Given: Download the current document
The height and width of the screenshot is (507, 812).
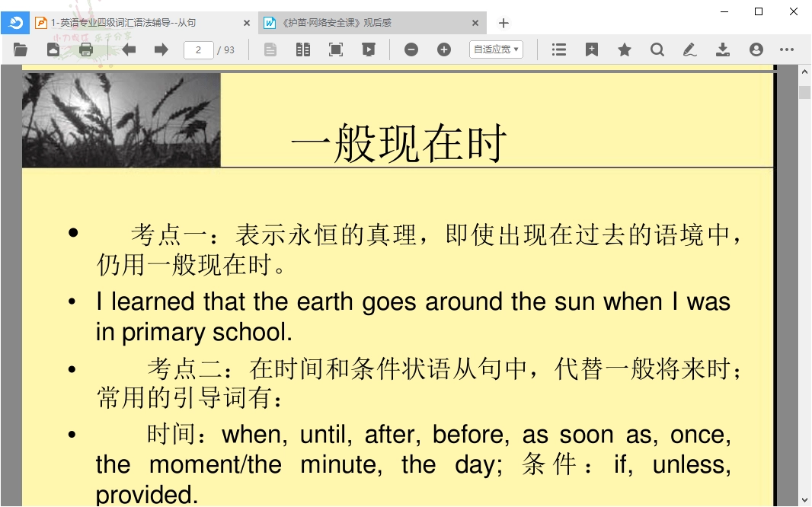Looking at the screenshot, I should pyautogui.click(x=721, y=49).
